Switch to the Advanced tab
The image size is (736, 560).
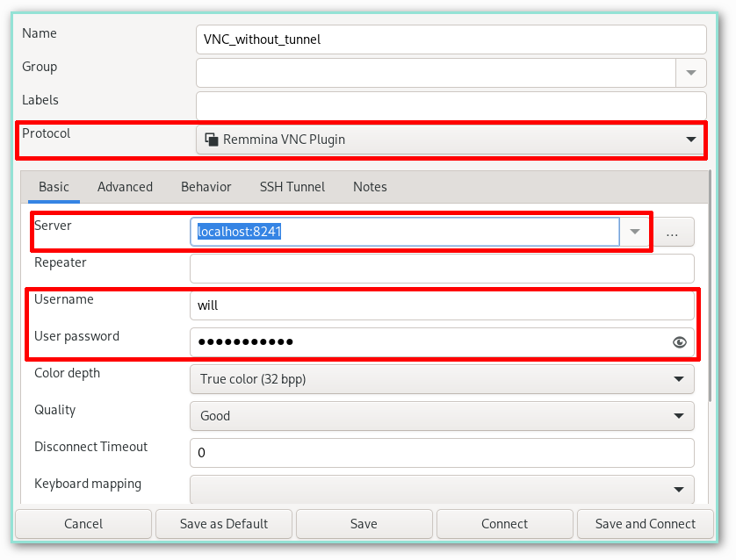pos(125,186)
